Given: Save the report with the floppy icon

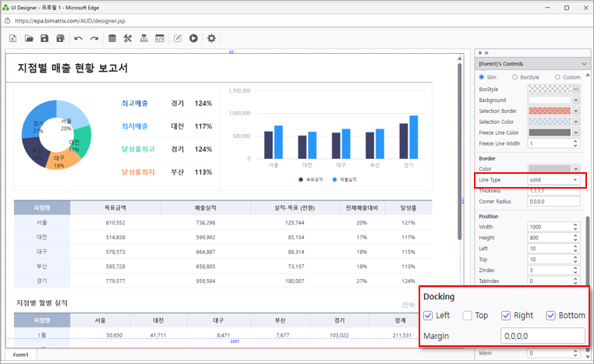Looking at the screenshot, I should coord(44,38).
